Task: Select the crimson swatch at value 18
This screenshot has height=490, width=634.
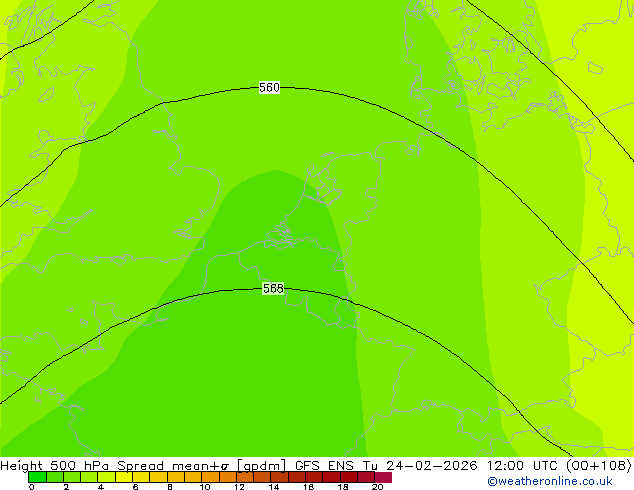Action: pyautogui.click(x=349, y=478)
